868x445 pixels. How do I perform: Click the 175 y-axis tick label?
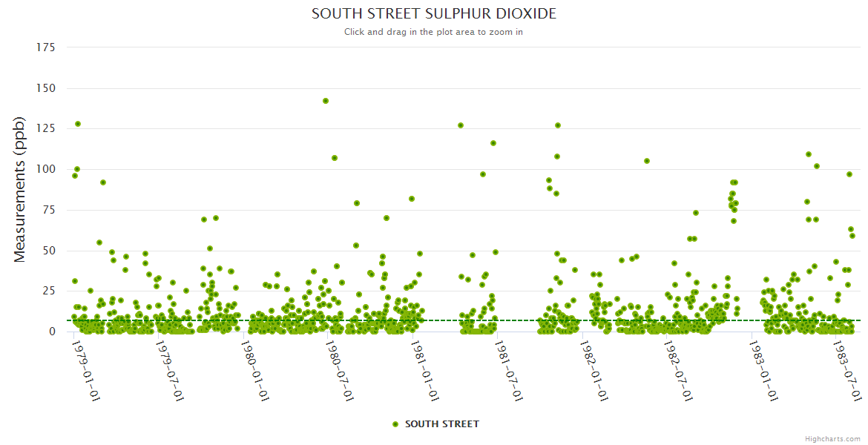[x=45, y=47]
